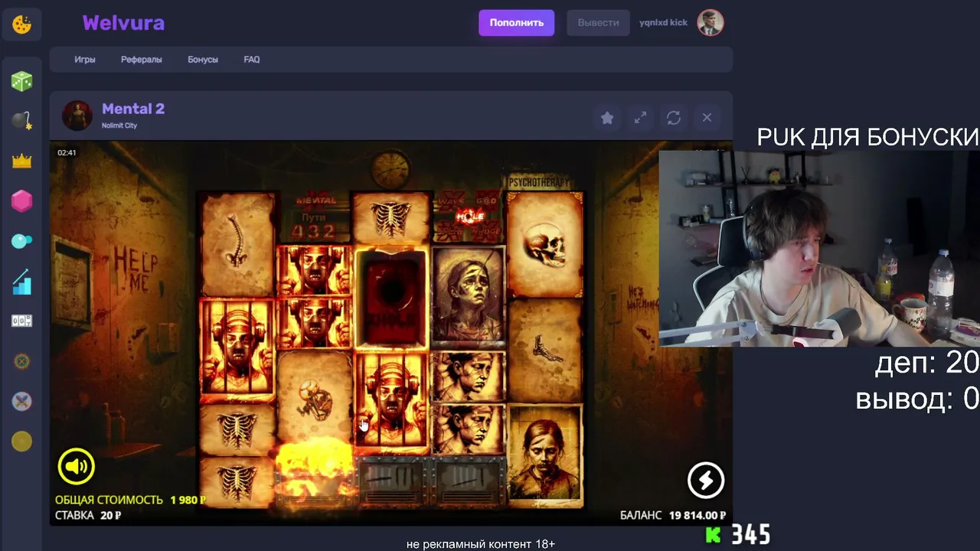Viewport: 980px width, 551px height.
Task: Expand the Mental 2 game to fullscreen
Action: [x=640, y=118]
